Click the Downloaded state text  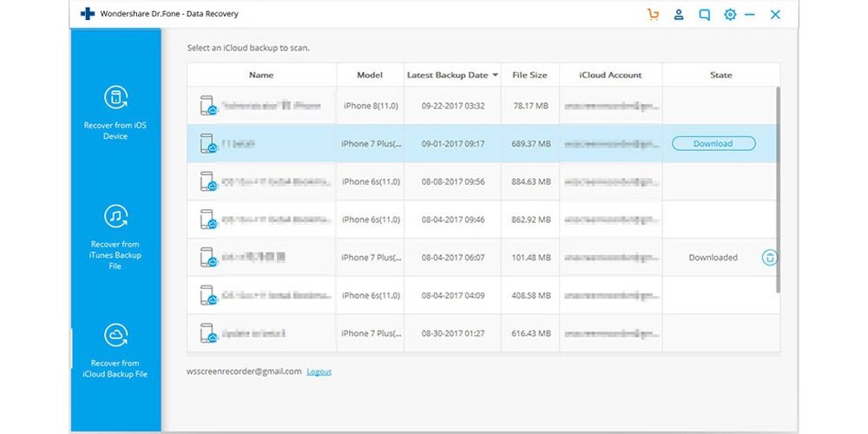[x=713, y=258]
